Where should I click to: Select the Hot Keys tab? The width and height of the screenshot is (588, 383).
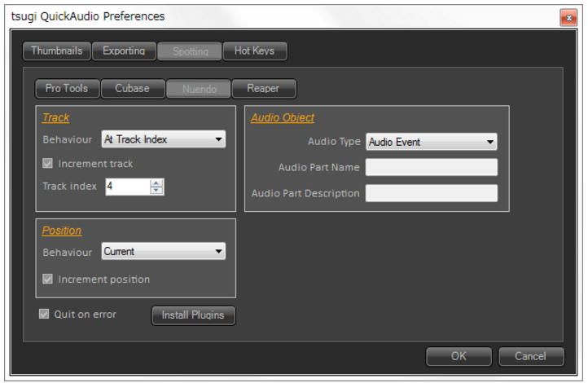tap(254, 51)
